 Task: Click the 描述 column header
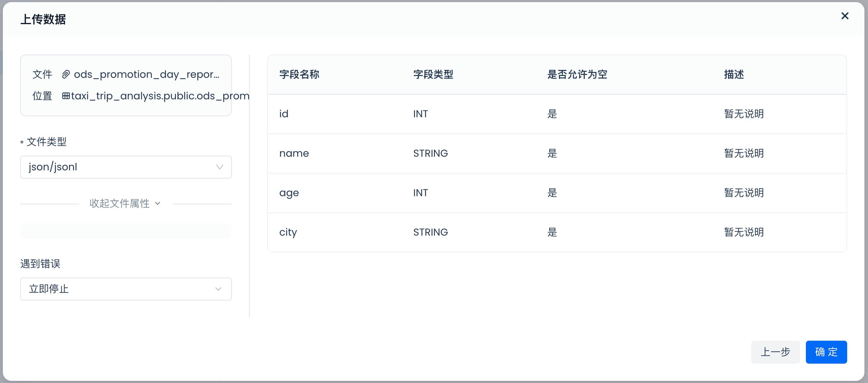(734, 75)
